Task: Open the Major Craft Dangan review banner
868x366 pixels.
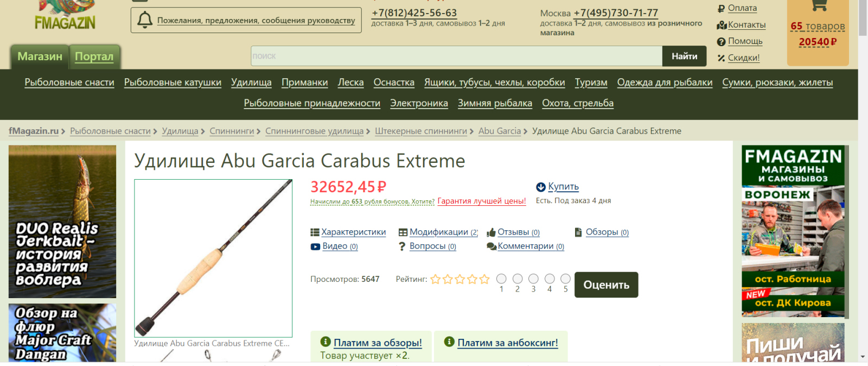Action: 62,333
